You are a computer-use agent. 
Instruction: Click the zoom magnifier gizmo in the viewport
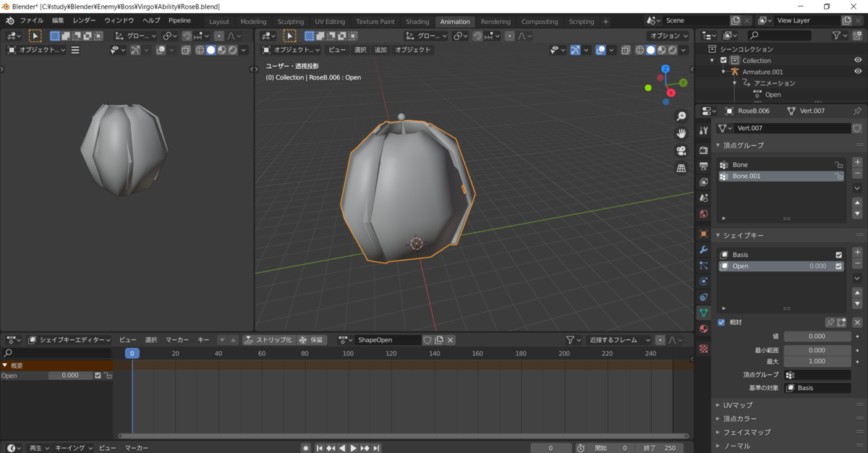681,117
